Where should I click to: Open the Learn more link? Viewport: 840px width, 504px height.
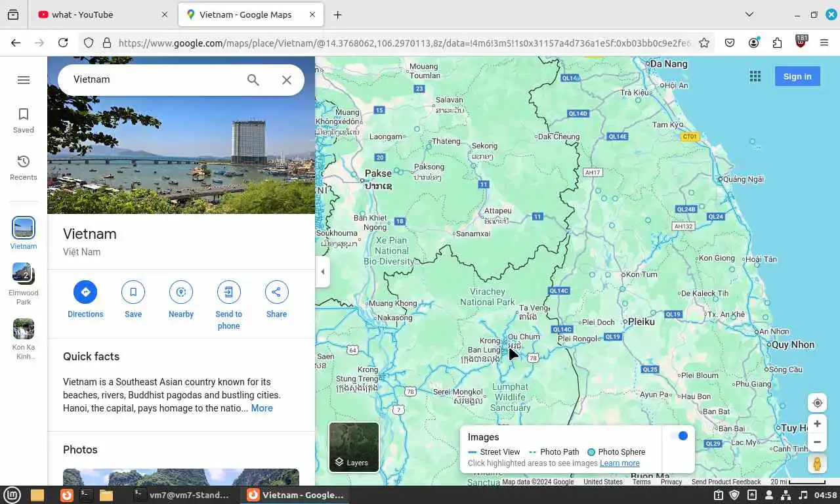click(x=619, y=463)
